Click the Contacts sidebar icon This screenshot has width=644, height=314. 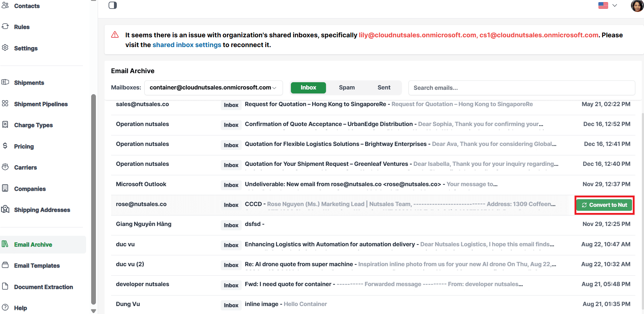coord(5,5)
